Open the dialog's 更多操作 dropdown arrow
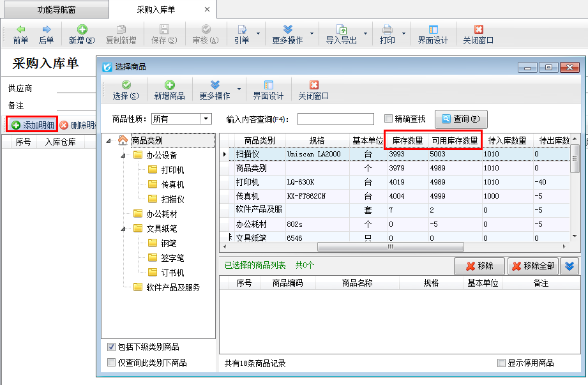The height and width of the screenshot is (385, 588). pos(239,89)
